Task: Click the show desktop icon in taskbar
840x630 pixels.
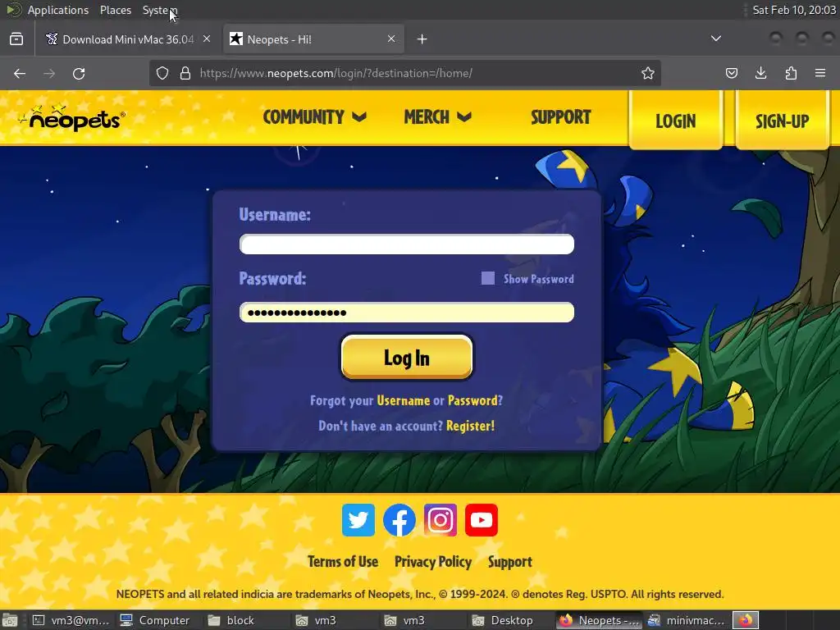Action: (10, 620)
